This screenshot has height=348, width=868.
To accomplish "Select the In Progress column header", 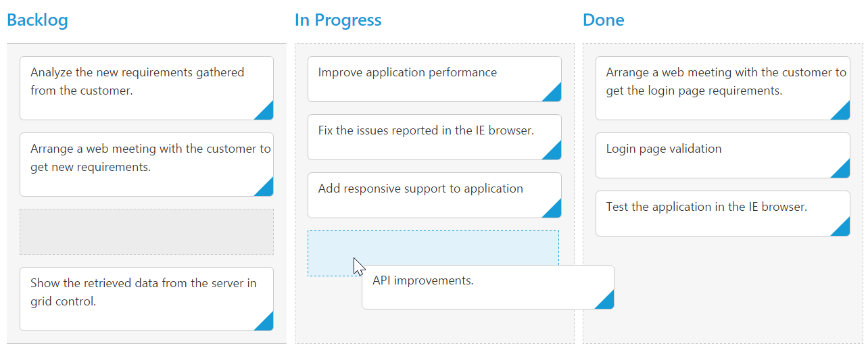I will (338, 20).
